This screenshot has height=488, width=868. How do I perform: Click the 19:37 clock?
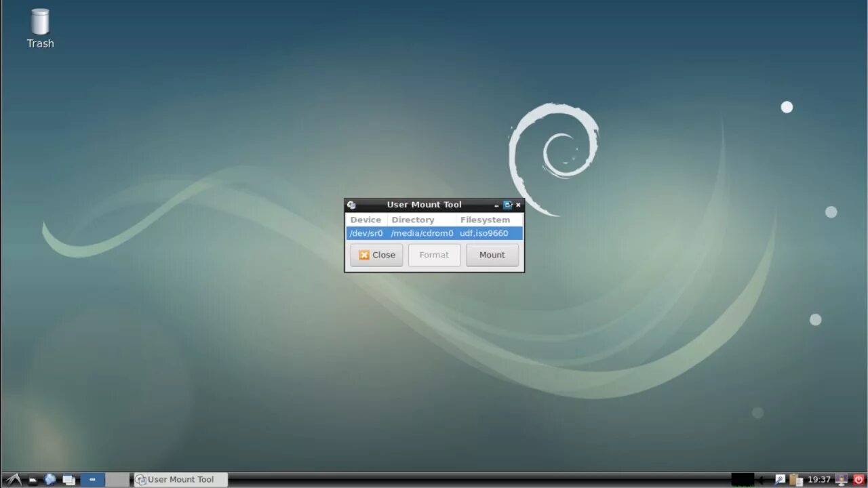tap(819, 479)
